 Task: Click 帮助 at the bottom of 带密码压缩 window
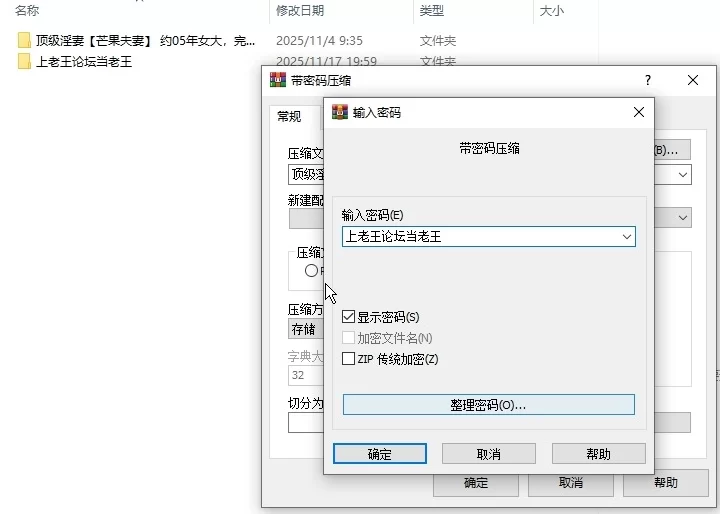(666, 482)
